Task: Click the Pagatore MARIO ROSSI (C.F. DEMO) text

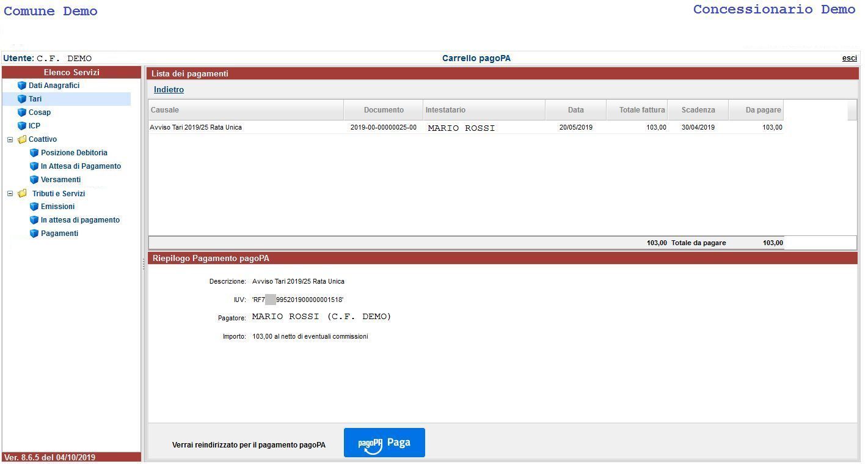Action: pyautogui.click(x=321, y=317)
